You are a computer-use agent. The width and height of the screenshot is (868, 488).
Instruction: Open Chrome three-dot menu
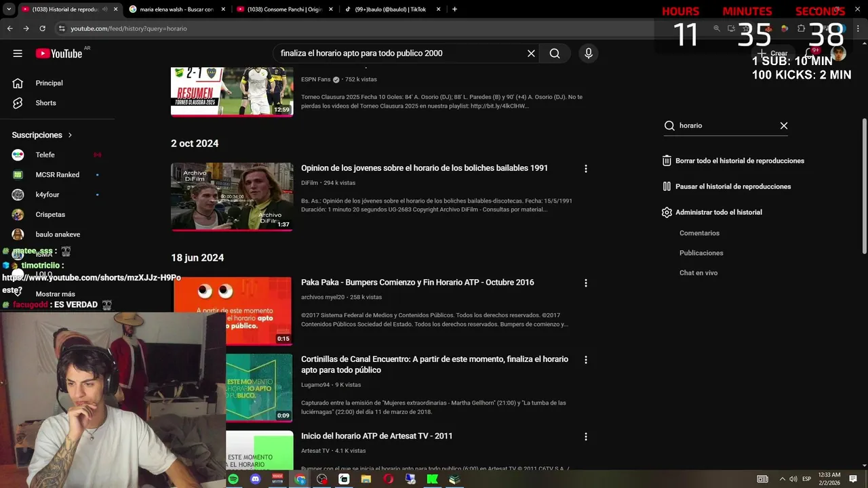[857, 28]
